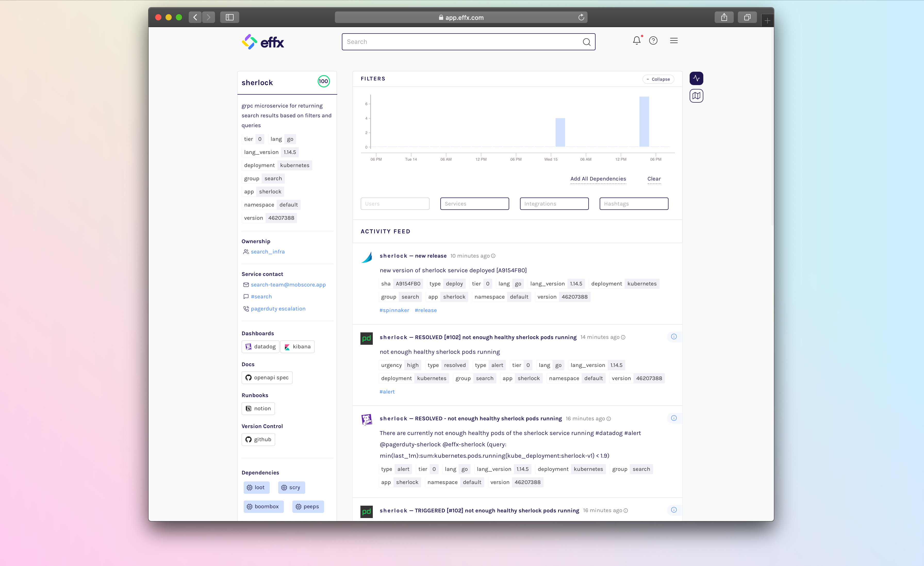This screenshot has width=924, height=566.
Task: Click the #release hashtag
Action: 426,310
